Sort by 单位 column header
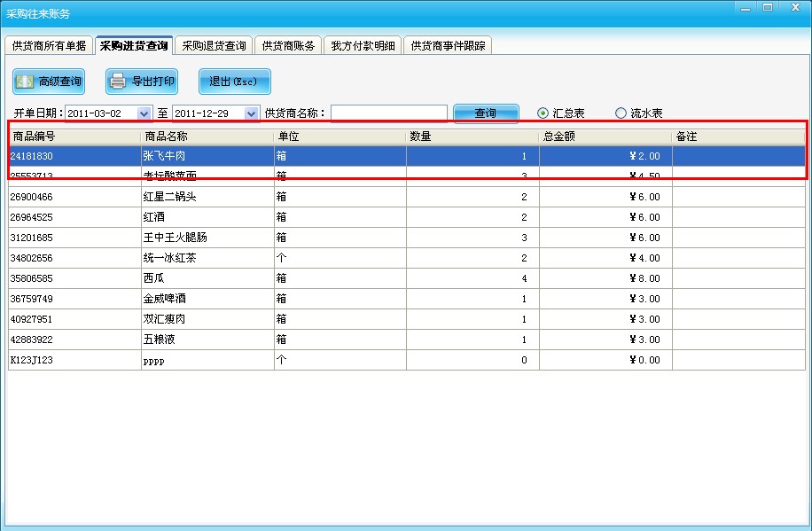 point(340,137)
